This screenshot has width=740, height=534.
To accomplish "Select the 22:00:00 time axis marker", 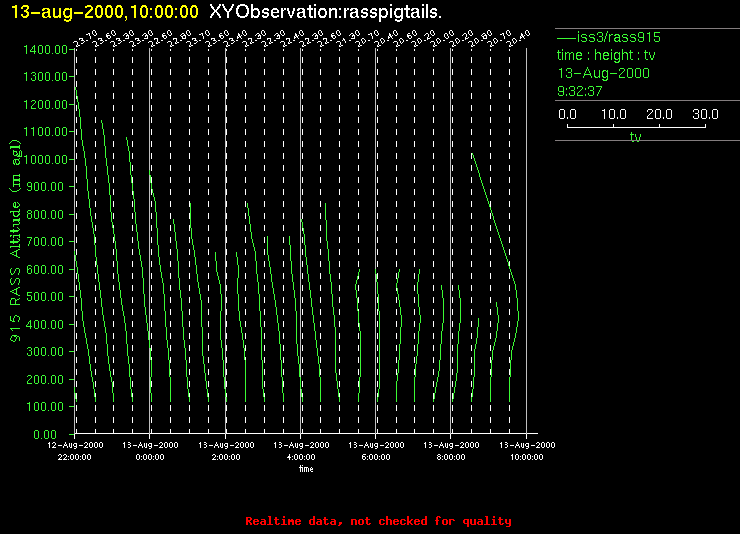I will 75,457.
